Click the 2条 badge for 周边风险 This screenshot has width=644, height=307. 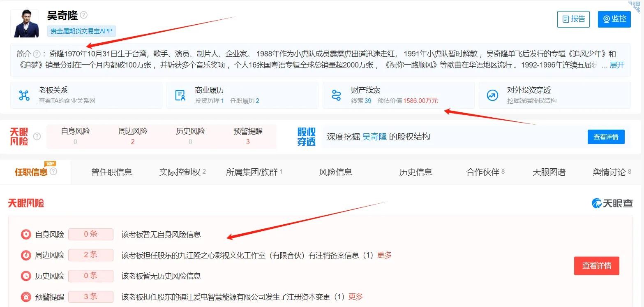91,255
